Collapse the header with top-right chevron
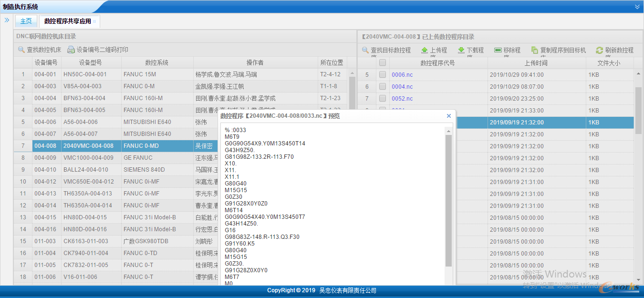This screenshot has width=644, height=298. click(x=637, y=7)
